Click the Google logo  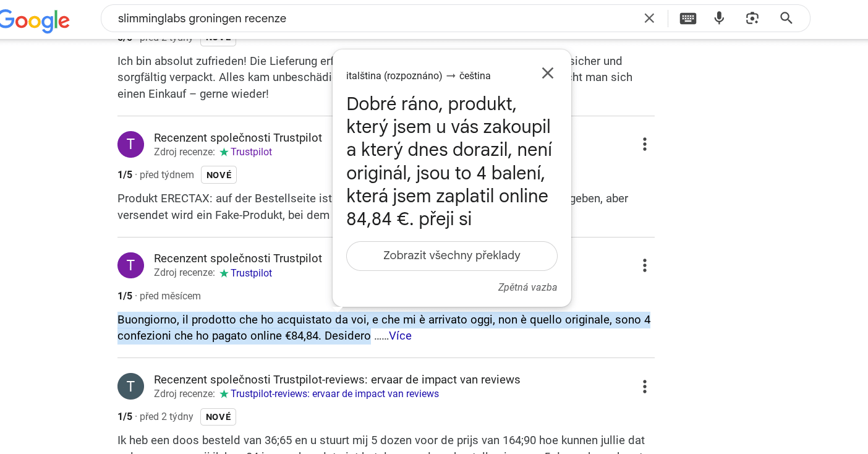tap(34, 21)
